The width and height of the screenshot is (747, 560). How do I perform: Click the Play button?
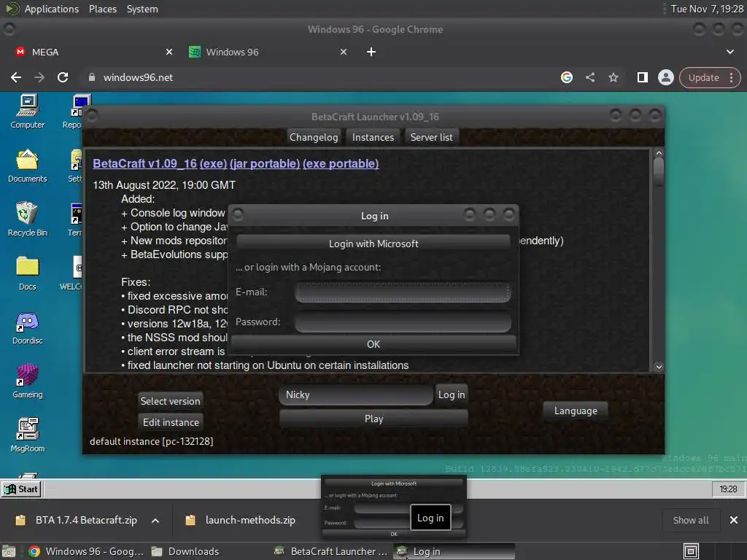tap(373, 419)
